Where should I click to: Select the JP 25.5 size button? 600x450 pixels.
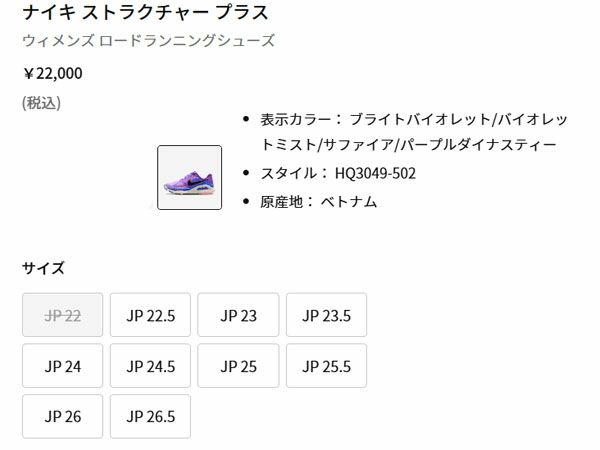326,366
